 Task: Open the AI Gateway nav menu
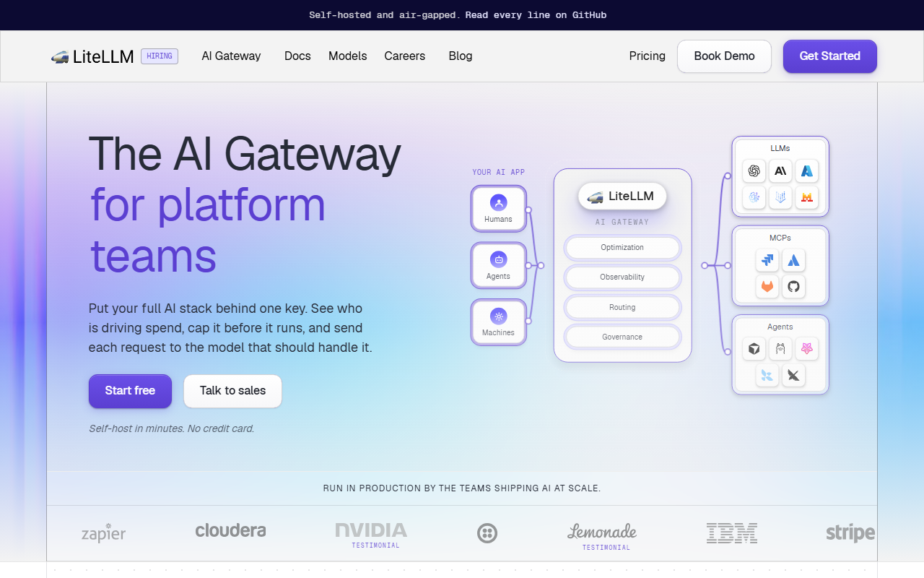click(x=231, y=56)
